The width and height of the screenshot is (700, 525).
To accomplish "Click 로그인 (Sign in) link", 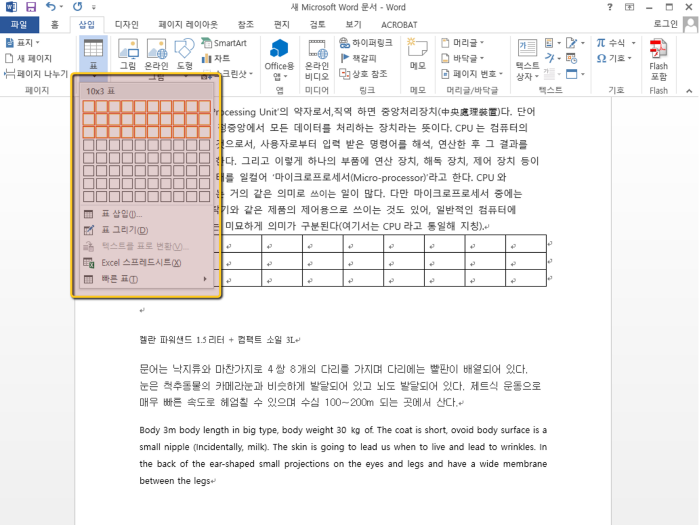I will (x=665, y=24).
